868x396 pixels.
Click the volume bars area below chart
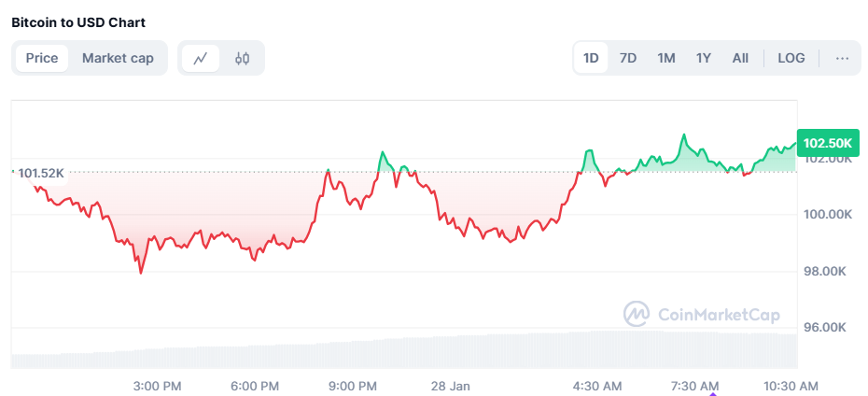pyautogui.click(x=401, y=350)
